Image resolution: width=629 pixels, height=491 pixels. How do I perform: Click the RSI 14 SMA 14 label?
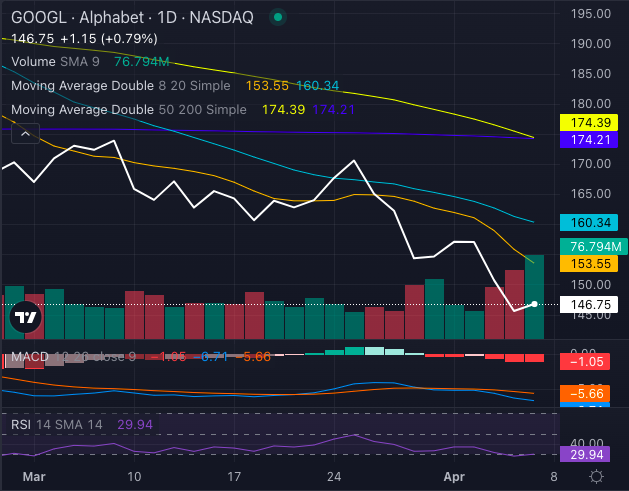point(59,424)
